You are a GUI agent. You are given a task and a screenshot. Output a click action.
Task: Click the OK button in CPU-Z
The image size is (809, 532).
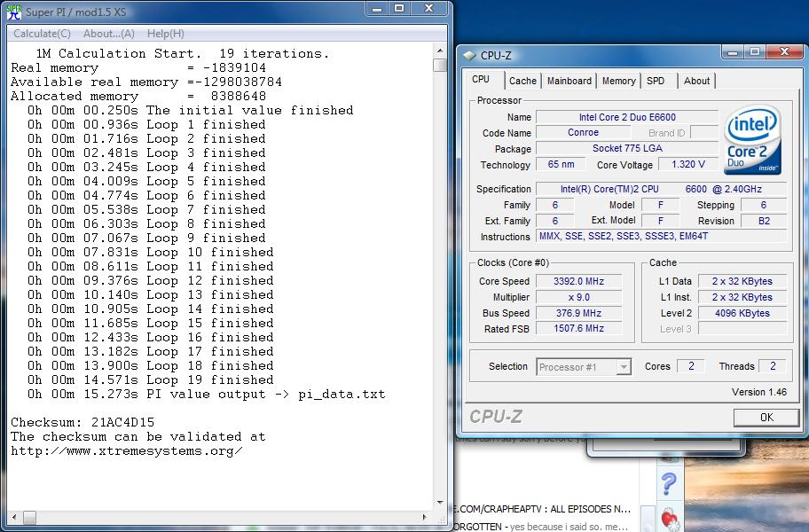766,418
